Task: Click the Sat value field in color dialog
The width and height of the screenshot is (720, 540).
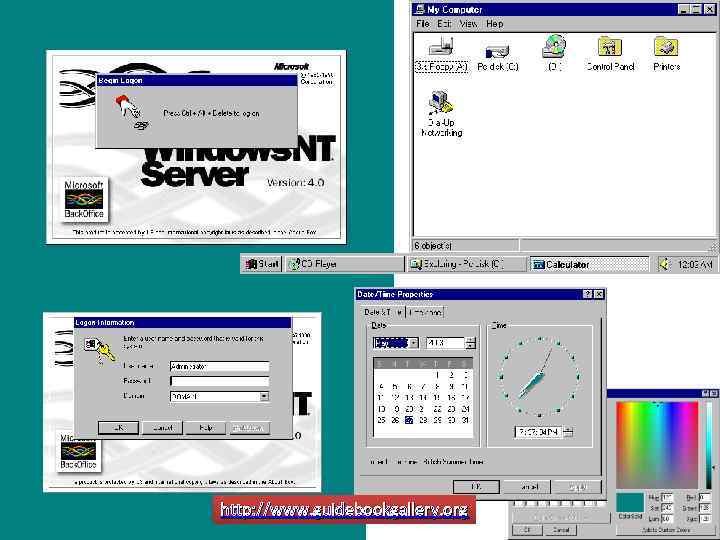Action: pyautogui.click(x=667, y=508)
